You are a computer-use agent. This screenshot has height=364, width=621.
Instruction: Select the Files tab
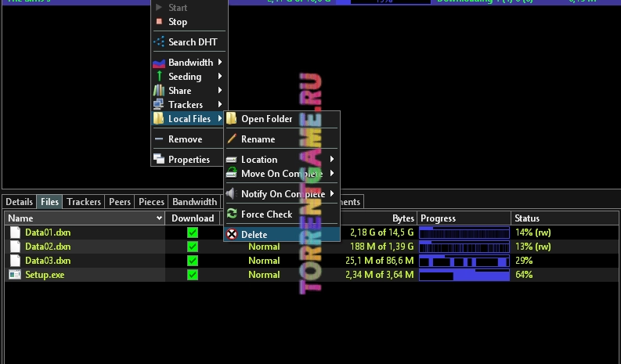click(49, 202)
